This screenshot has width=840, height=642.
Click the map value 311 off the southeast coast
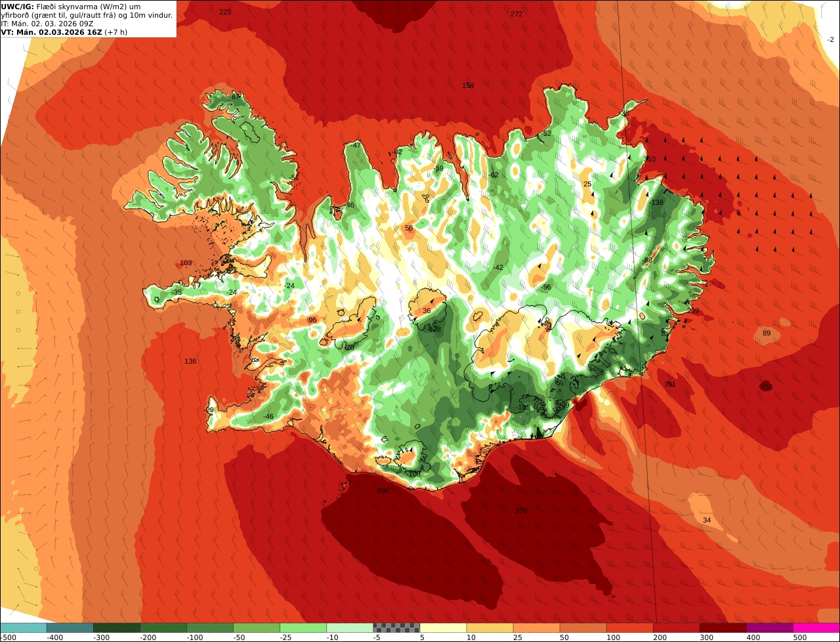669,384
